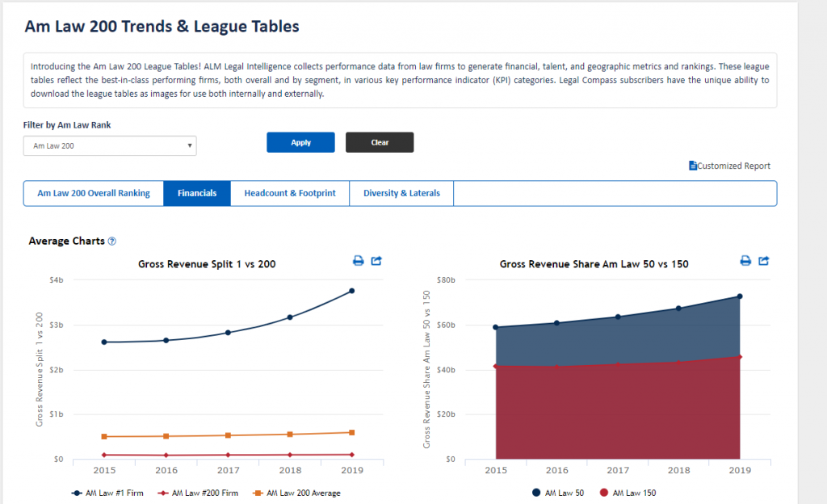Open the Filter by Am Law Rank dropdown
Viewport: 827px width, 504px height.
[110, 145]
